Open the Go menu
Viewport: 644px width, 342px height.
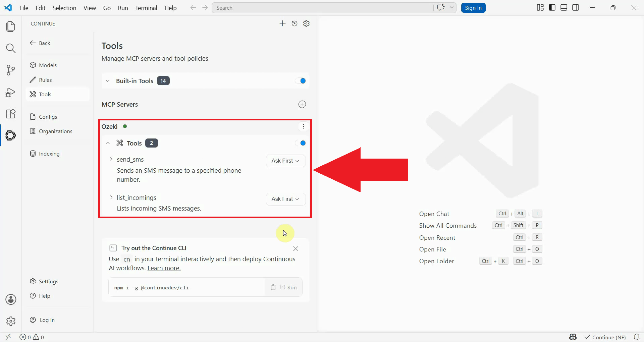[107, 8]
